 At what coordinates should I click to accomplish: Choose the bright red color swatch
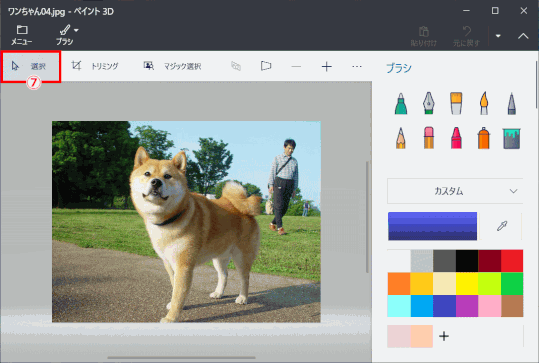pos(512,261)
